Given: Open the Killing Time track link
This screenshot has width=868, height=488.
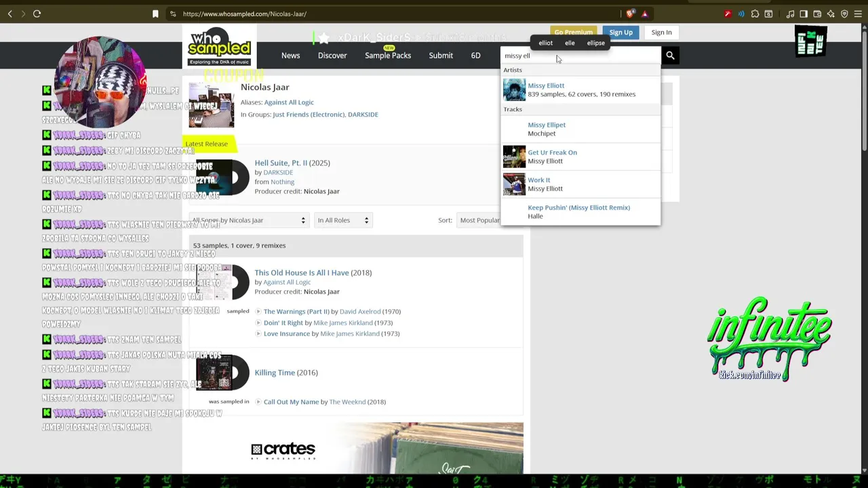Looking at the screenshot, I should tap(275, 373).
